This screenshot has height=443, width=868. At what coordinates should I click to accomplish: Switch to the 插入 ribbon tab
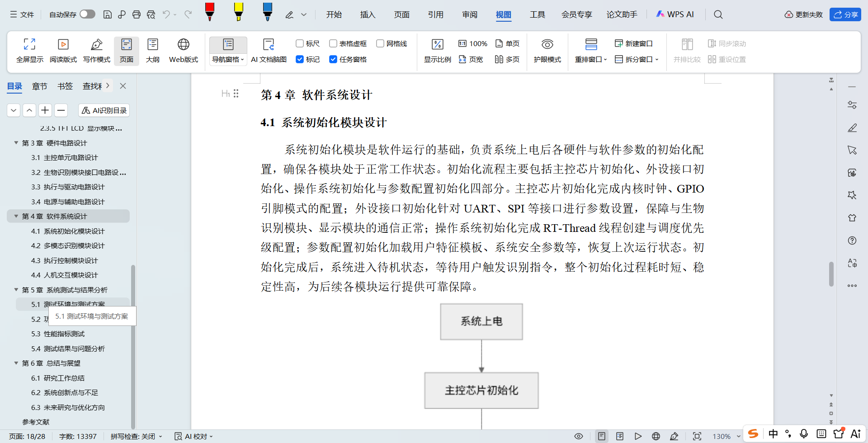click(368, 14)
